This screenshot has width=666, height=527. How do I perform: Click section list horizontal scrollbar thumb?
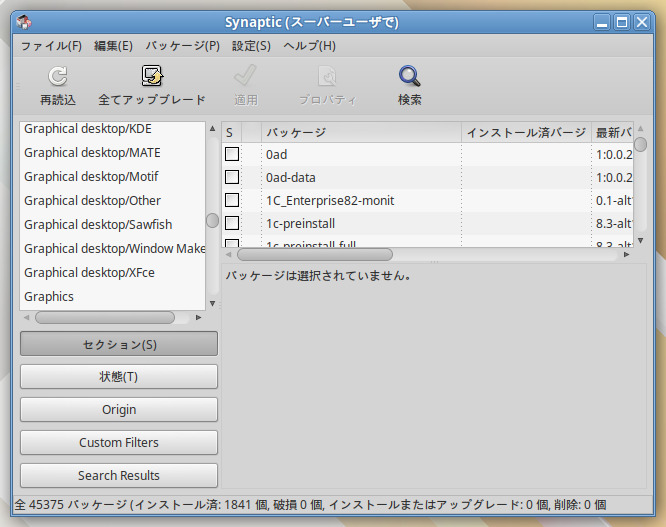105,318
